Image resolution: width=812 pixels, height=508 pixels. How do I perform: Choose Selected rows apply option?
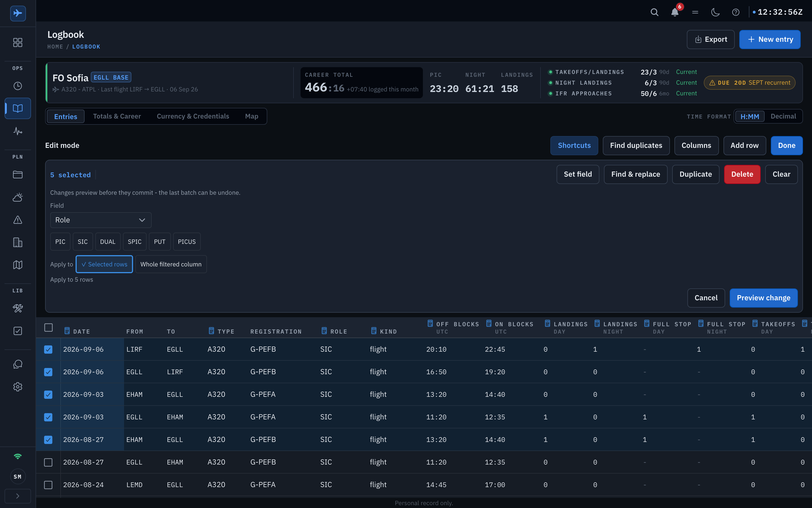tap(104, 264)
